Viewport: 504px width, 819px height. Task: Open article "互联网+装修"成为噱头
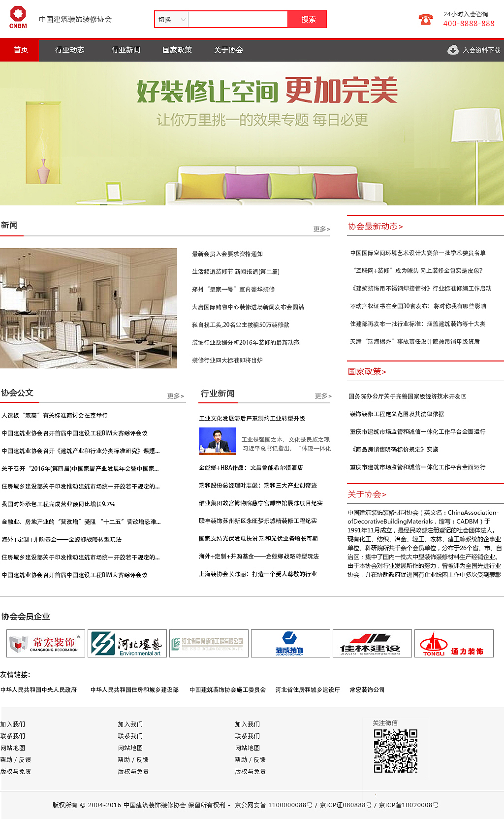[417, 271]
